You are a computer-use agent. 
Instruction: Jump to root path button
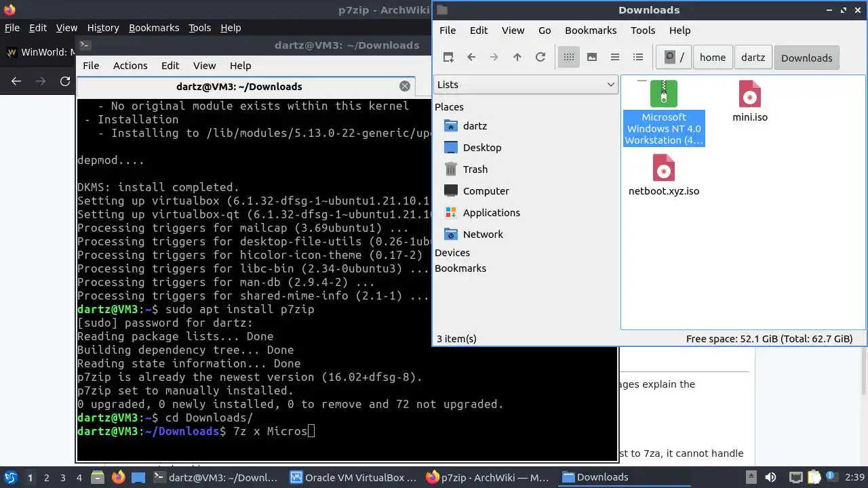[674, 58]
